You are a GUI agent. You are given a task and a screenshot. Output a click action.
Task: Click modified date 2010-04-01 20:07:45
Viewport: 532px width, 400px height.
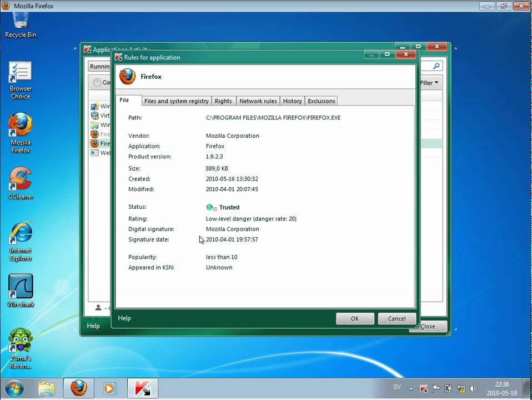[232, 189]
